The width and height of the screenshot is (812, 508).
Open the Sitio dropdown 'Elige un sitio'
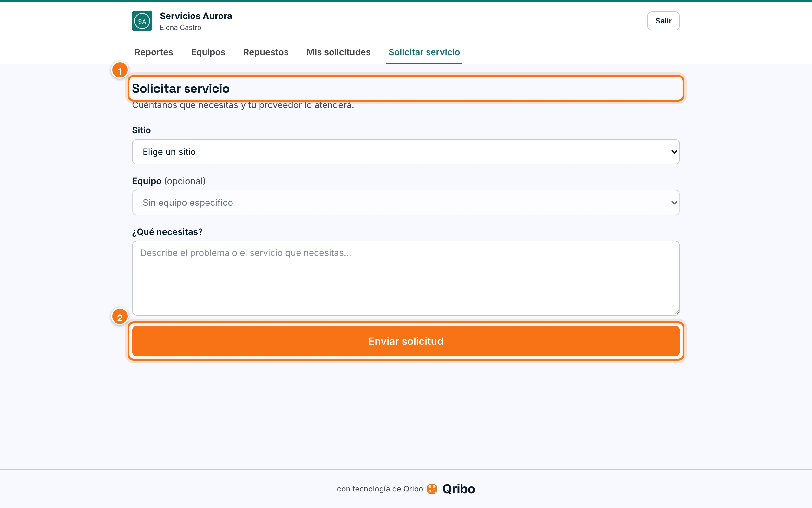click(x=406, y=152)
